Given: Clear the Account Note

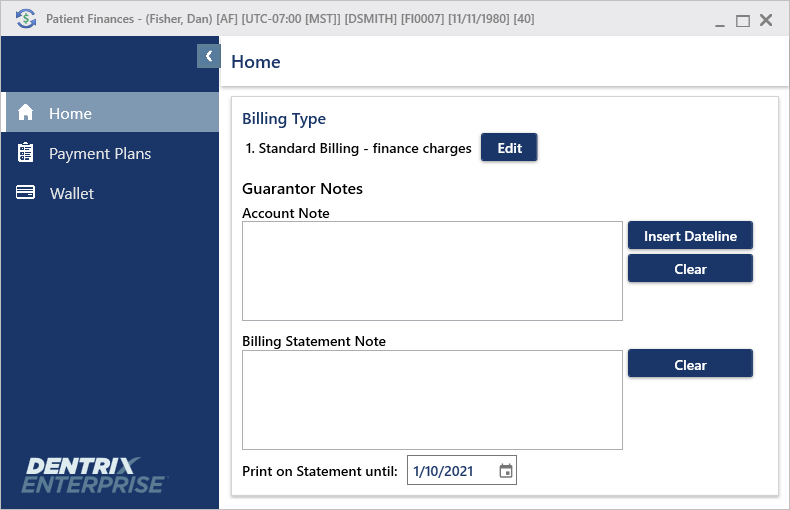Looking at the screenshot, I should 690,269.
